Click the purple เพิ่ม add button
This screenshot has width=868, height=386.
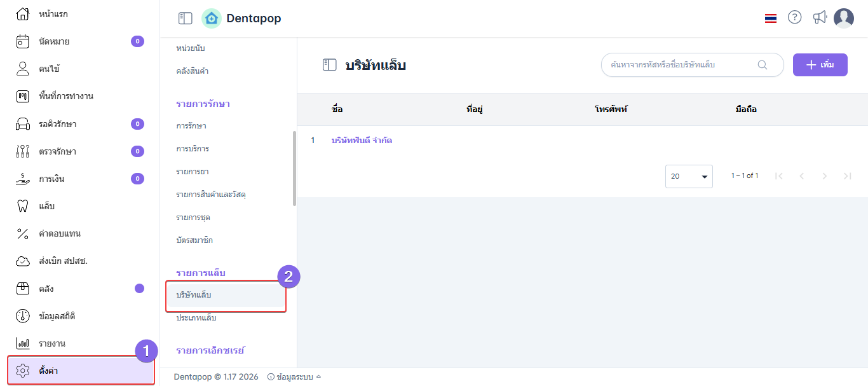(820, 65)
